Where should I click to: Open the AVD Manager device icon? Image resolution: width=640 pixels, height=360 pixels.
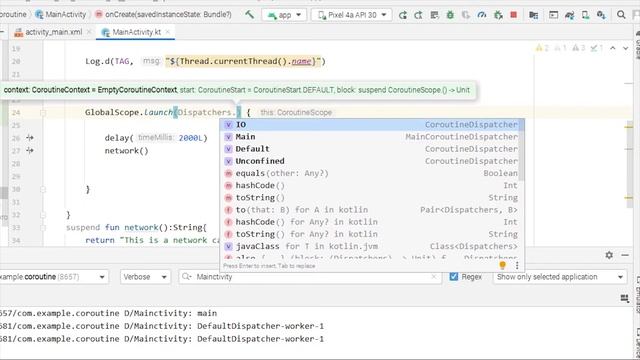pyautogui.click(x=585, y=15)
